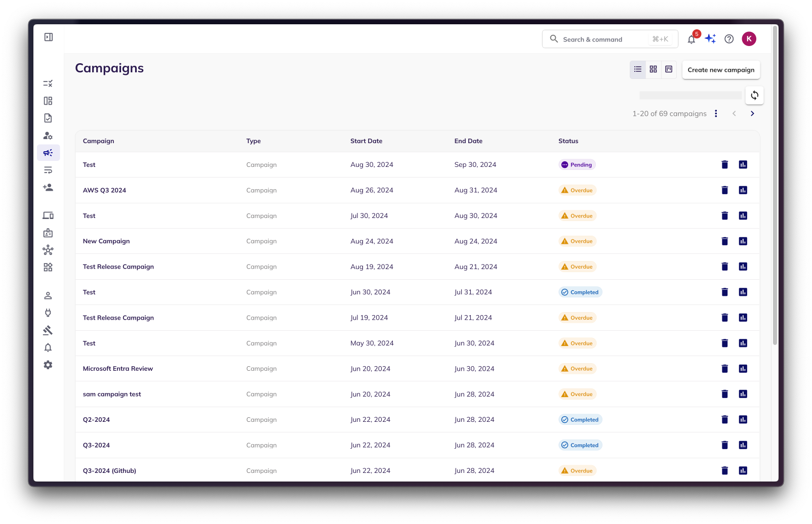The image size is (812, 524).
Task: Open the user avatar K menu
Action: click(749, 39)
